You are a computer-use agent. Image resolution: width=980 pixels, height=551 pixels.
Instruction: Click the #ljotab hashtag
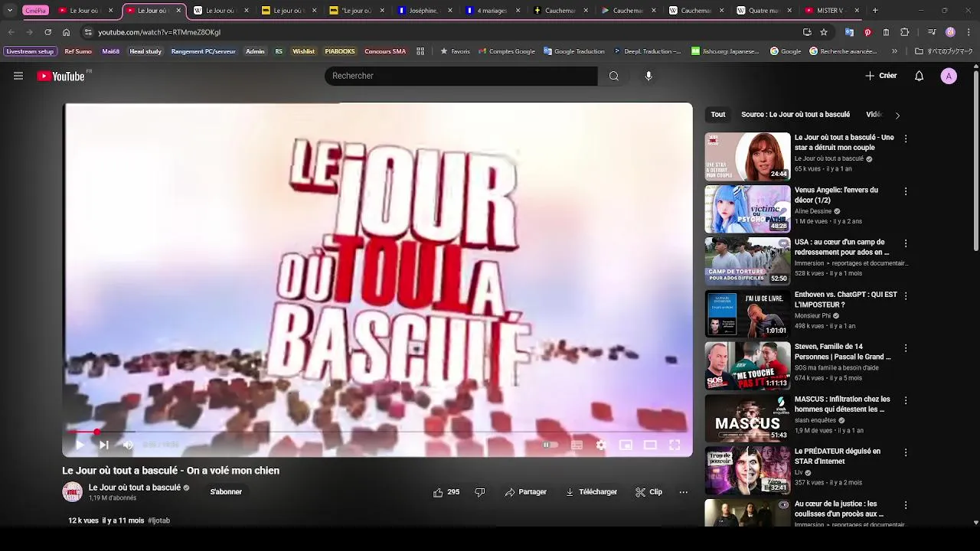click(x=158, y=520)
